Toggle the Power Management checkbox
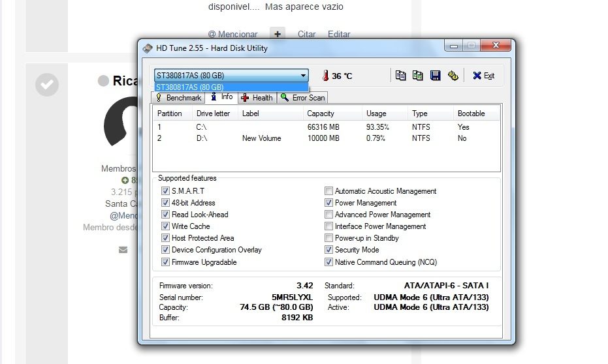 coord(328,202)
